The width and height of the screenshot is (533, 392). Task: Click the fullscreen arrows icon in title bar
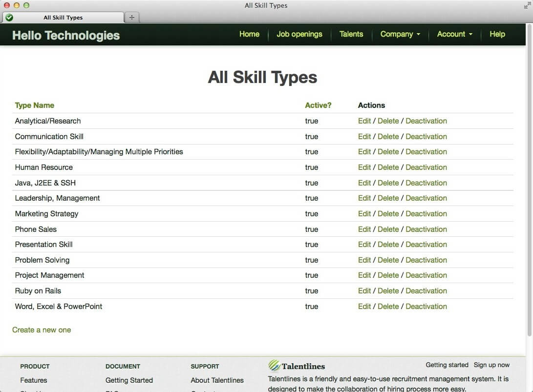click(527, 5)
